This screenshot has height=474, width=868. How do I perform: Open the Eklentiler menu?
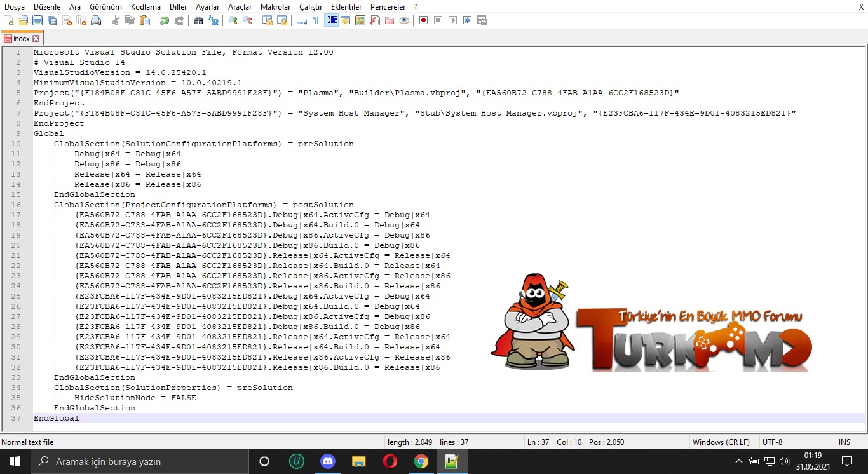346,6
